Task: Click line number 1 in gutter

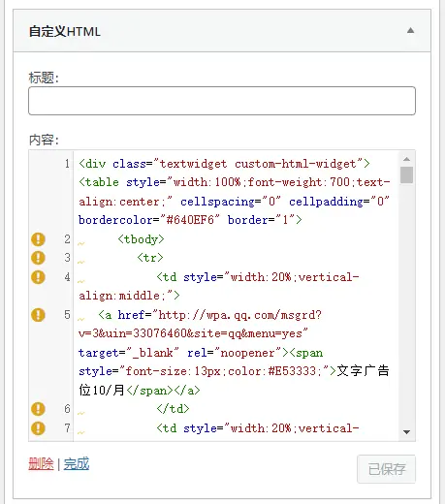Action: (x=67, y=164)
